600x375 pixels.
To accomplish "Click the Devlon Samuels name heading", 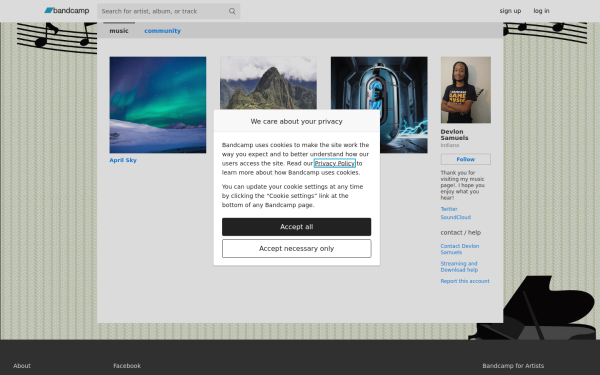I will tap(454, 135).
